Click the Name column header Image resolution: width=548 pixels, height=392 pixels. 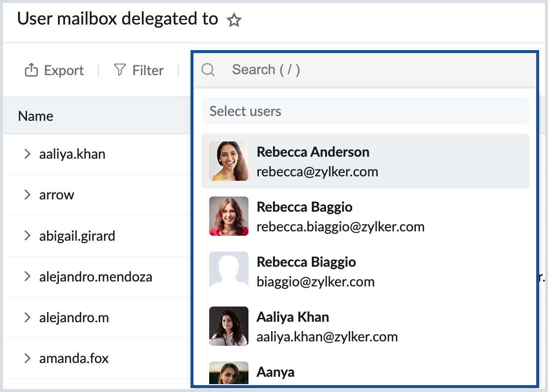click(x=35, y=116)
